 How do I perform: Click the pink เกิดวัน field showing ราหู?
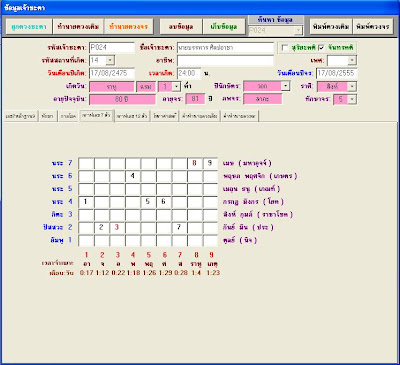112,86
